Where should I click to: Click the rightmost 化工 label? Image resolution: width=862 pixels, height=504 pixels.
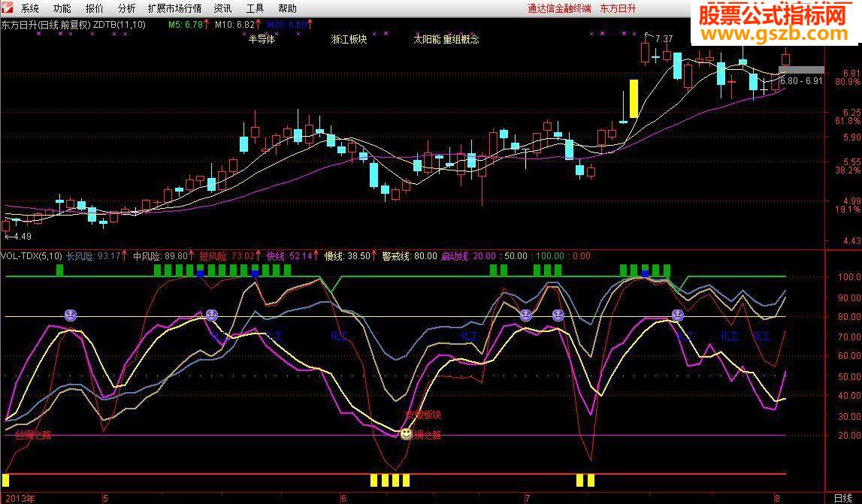click(x=761, y=336)
